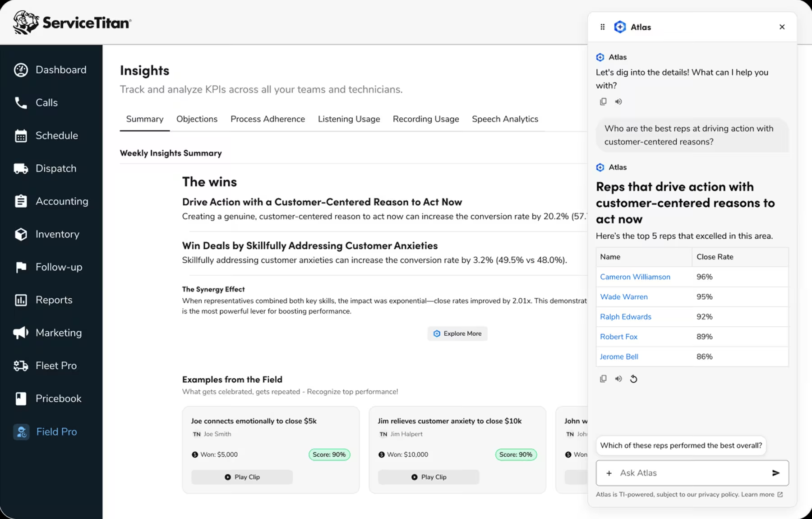Screen dimensions: 812x519
Task: Open the 'Joe connects emotionally' card title
Action: coord(254,421)
